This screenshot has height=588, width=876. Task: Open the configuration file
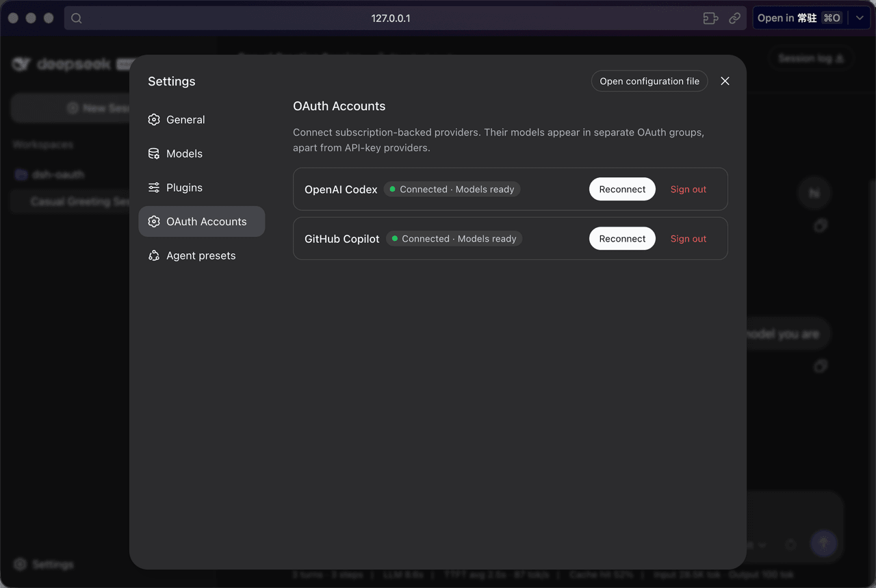point(649,81)
